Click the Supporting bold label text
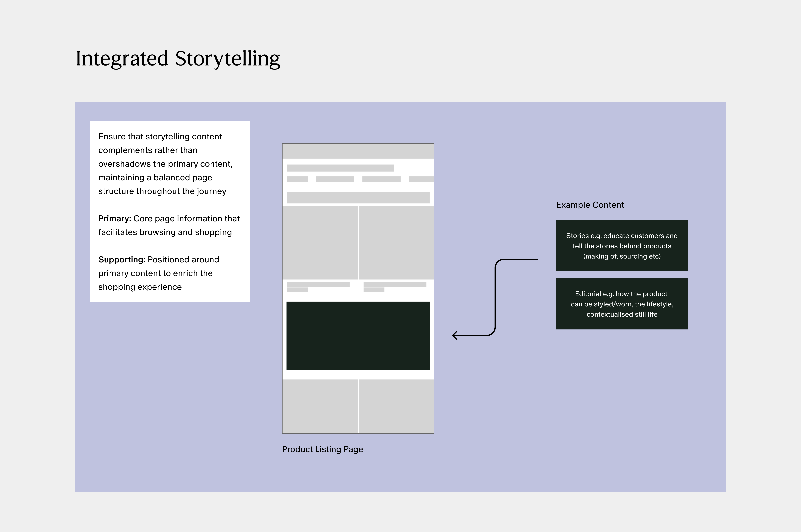The image size is (801, 532). tap(122, 260)
